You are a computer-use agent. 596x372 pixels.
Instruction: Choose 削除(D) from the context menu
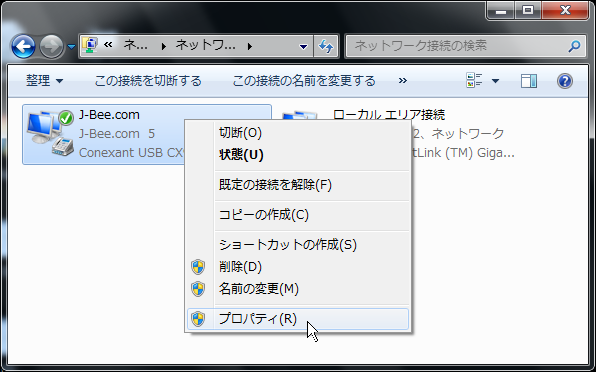tap(297, 267)
